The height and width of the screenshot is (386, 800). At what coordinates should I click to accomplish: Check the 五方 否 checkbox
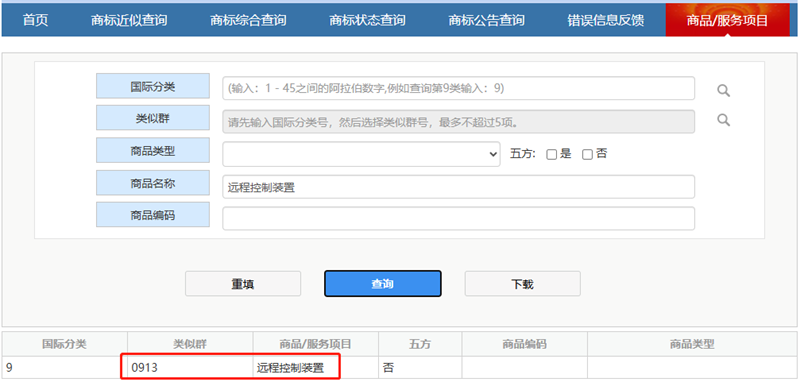click(x=587, y=155)
